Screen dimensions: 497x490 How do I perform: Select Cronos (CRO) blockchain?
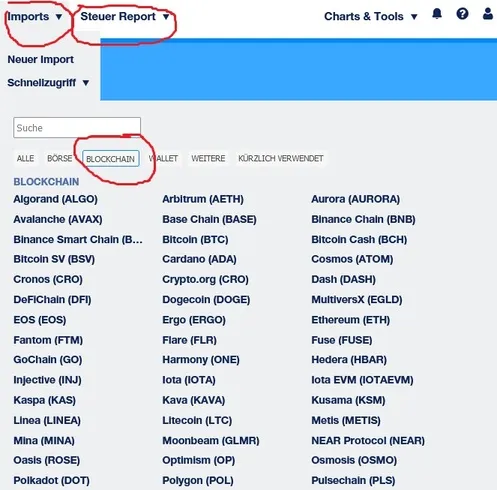48,279
